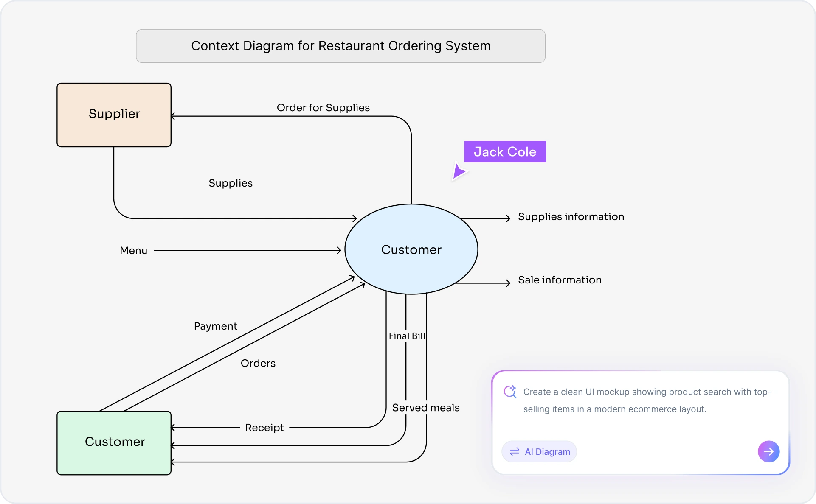Image resolution: width=816 pixels, height=504 pixels.
Task: Click the diagram title bar at the top
Action: [340, 46]
